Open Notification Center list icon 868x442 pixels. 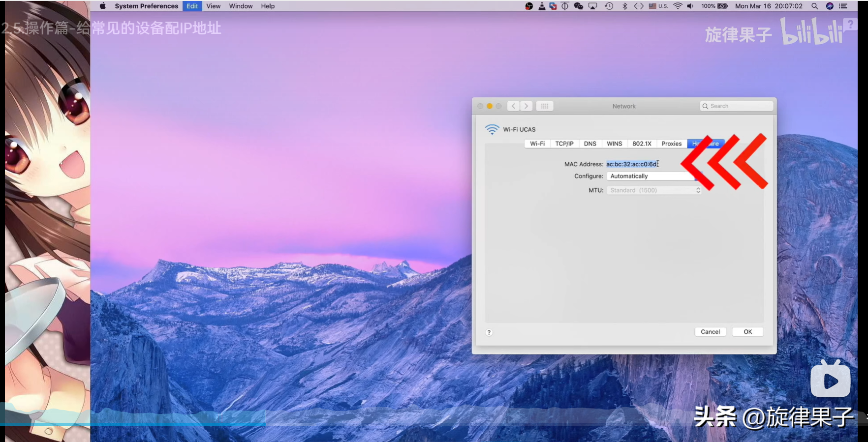tap(843, 6)
